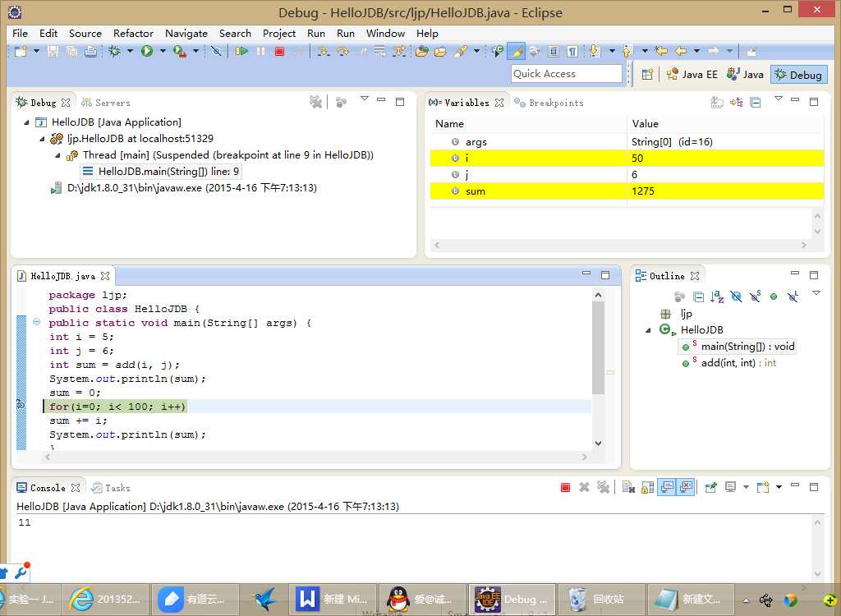Open the Run button dropdown arrow

pos(163,51)
